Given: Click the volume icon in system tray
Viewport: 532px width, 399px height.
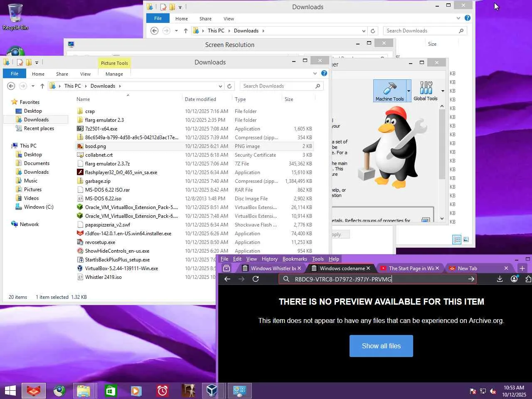Looking at the screenshot, I should (x=493, y=391).
